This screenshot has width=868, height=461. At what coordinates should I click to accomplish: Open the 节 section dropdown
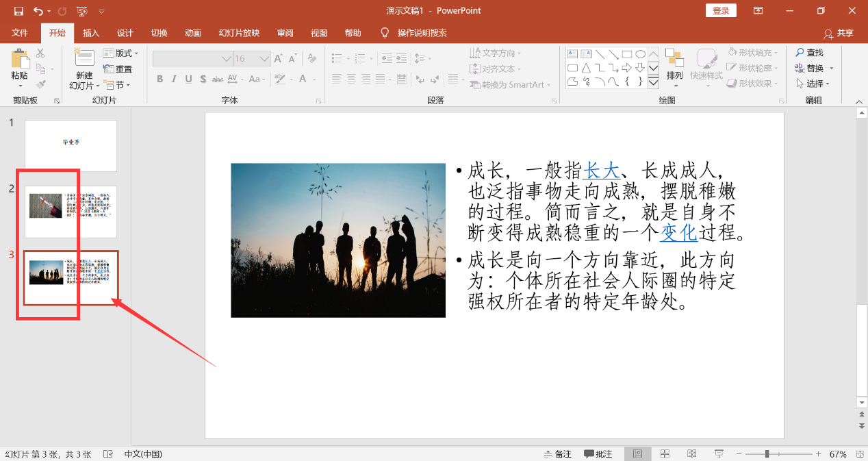(116, 85)
